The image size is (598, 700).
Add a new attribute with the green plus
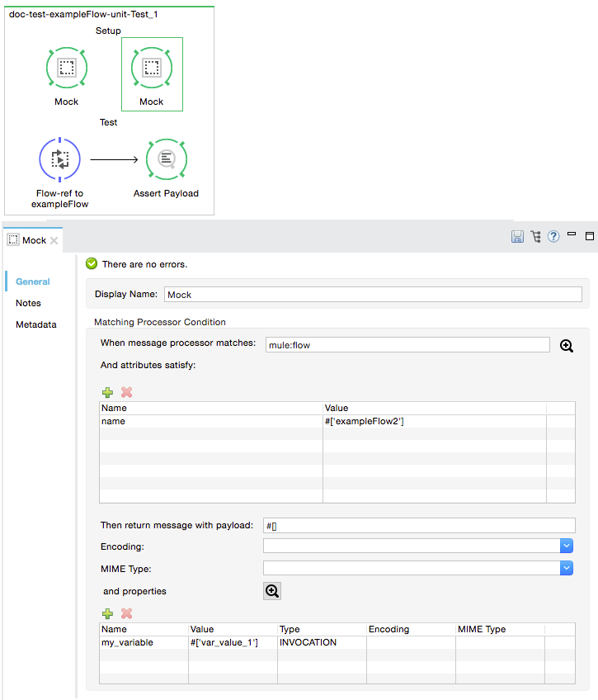107,393
